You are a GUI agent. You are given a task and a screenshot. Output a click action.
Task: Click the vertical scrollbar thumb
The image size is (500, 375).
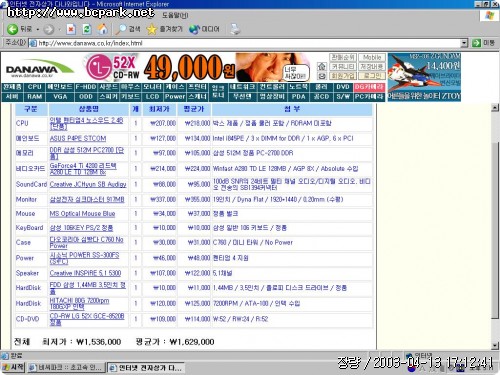tap(495, 230)
